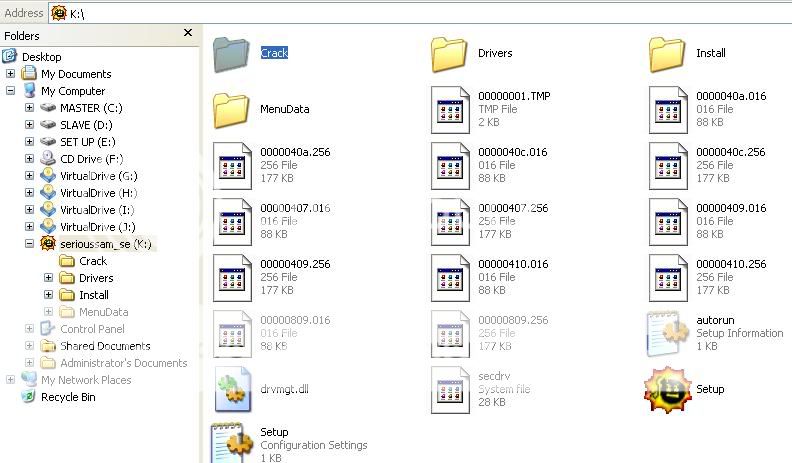Select the 00000407.256 file icon
The width and height of the screenshot is (792, 463).
(x=450, y=222)
